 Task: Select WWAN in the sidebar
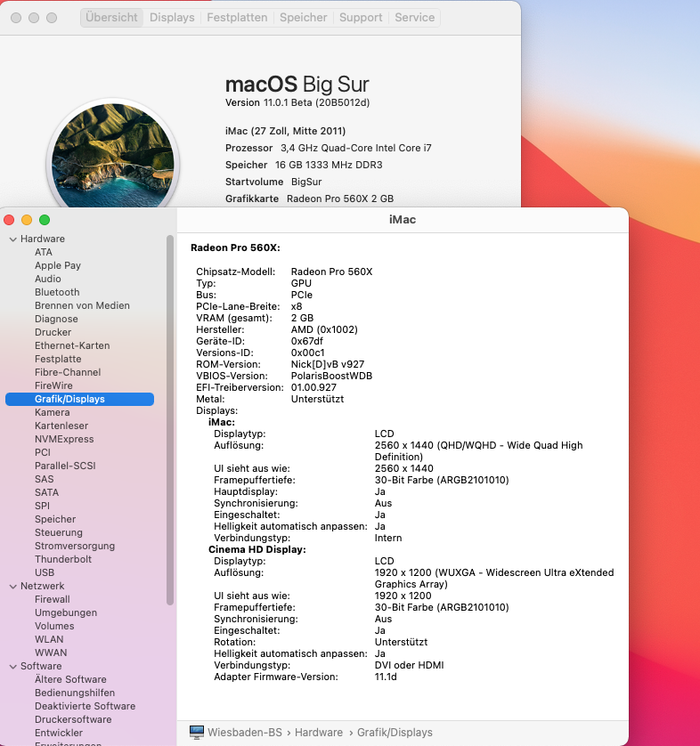coord(51,653)
